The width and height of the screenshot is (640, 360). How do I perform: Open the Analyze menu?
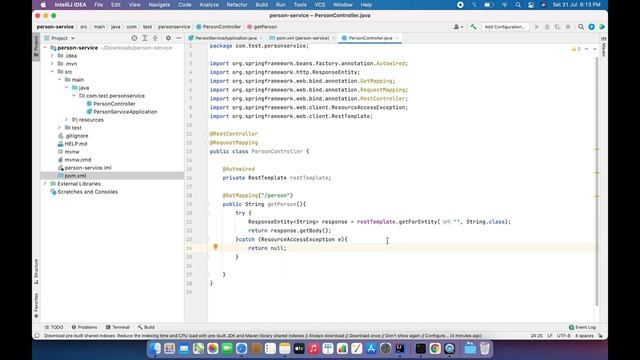(209, 5)
